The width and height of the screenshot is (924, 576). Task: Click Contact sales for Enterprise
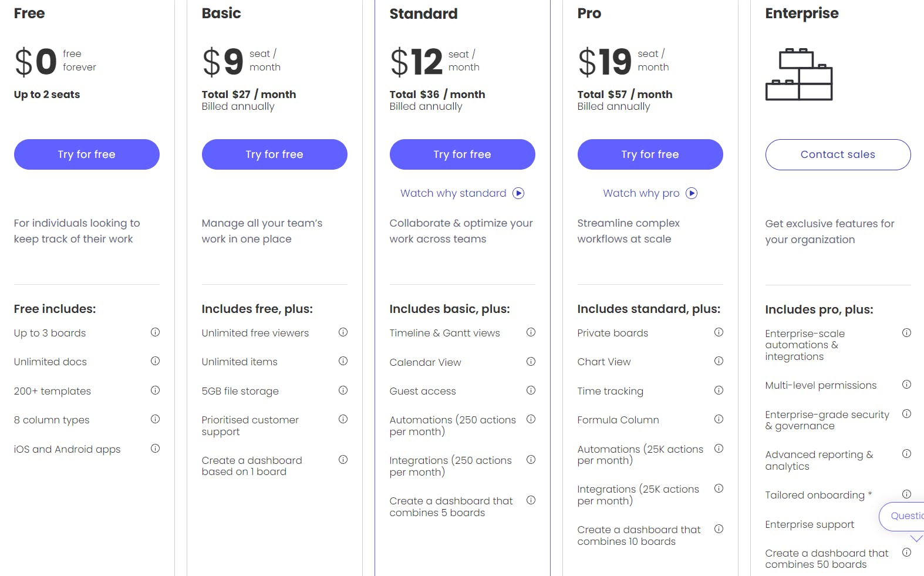[838, 154]
